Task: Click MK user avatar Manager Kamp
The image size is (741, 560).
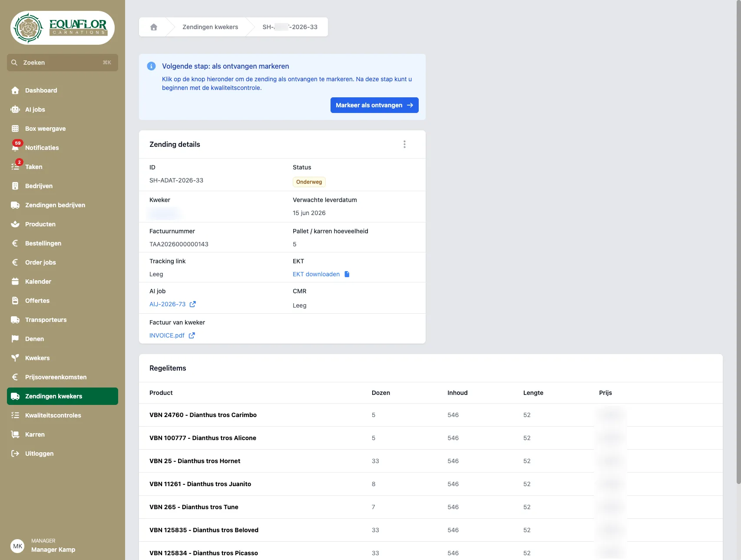Action: (18, 546)
